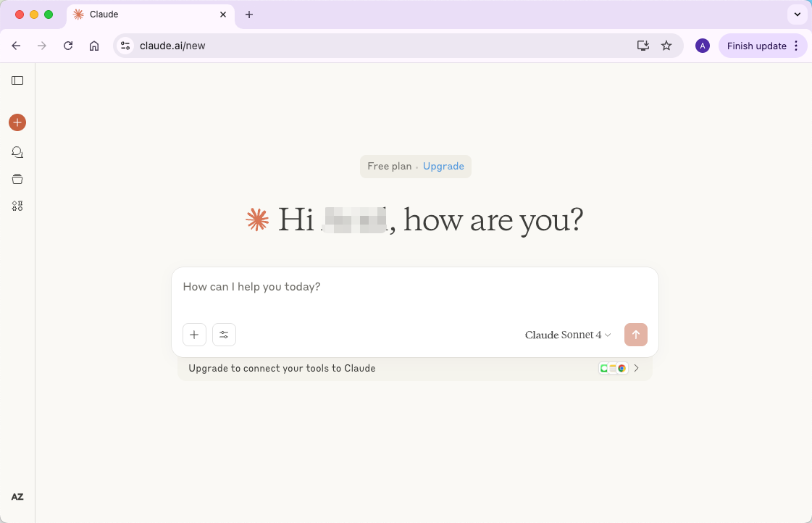This screenshot has height=523, width=812.
Task: Reload the current page
Action: [x=68, y=46]
